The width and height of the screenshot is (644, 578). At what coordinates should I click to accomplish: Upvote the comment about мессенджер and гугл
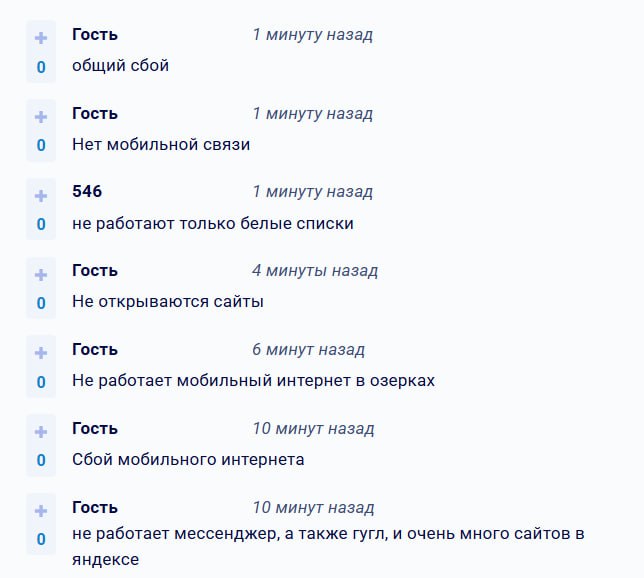click(41, 511)
